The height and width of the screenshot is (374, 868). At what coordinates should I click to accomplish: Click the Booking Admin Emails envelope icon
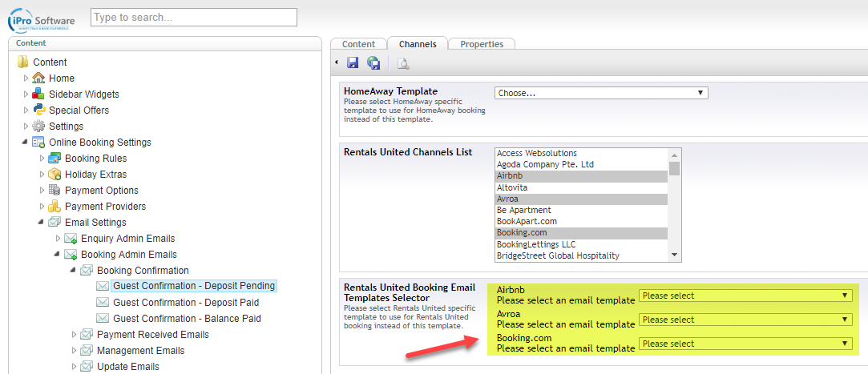pos(71,255)
